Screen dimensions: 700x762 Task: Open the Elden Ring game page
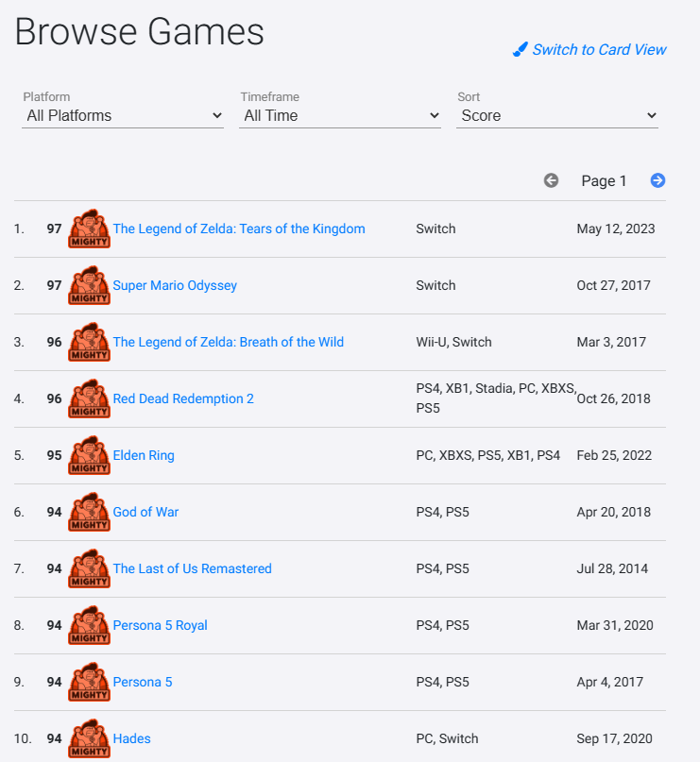tap(144, 455)
